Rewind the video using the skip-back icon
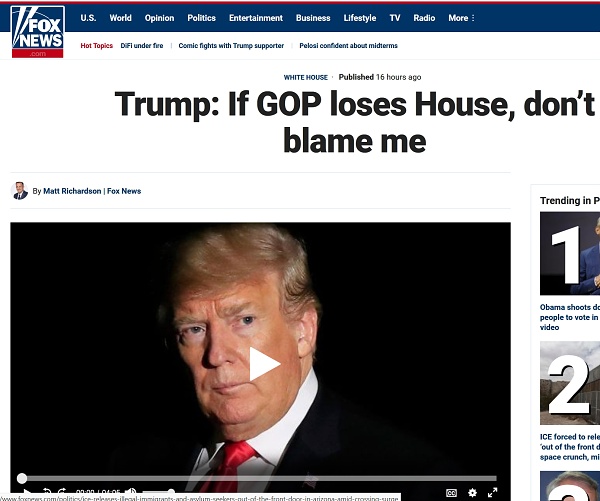 point(47,492)
